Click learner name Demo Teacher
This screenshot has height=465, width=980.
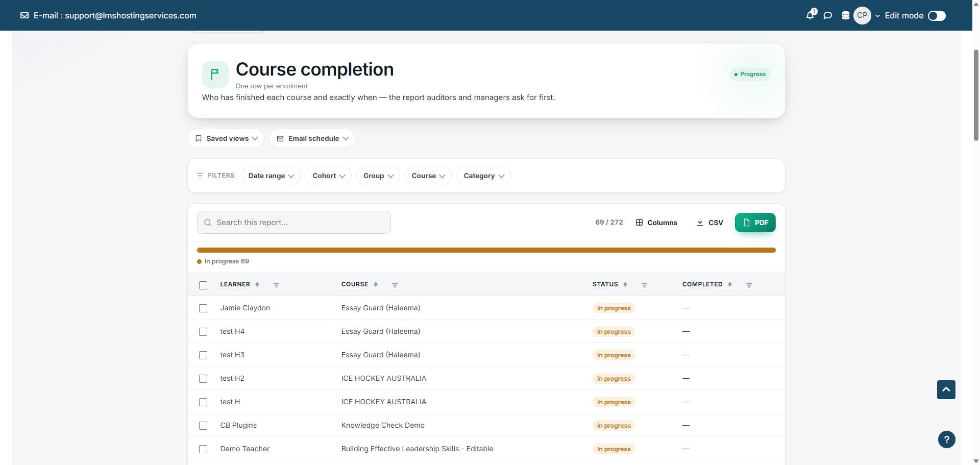(245, 449)
